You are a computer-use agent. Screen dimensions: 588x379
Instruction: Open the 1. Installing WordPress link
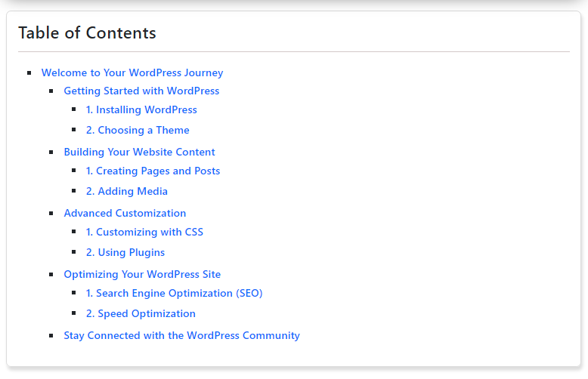click(141, 109)
